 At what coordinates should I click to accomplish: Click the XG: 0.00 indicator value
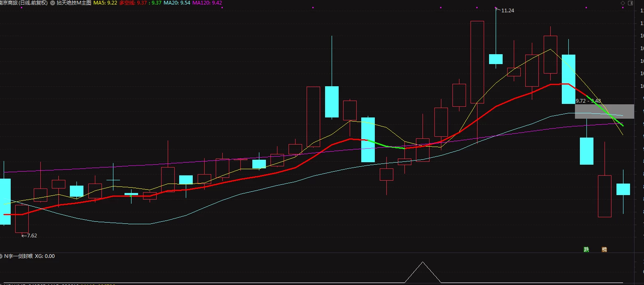[x=45, y=256]
